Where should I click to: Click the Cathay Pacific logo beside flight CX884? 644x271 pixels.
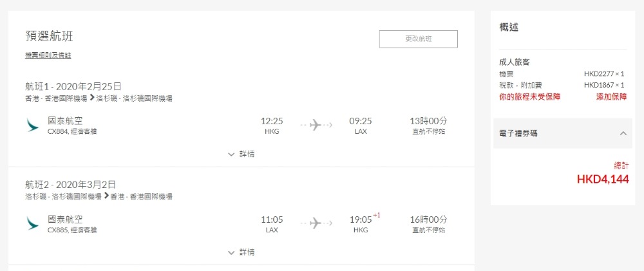pyautogui.click(x=32, y=125)
